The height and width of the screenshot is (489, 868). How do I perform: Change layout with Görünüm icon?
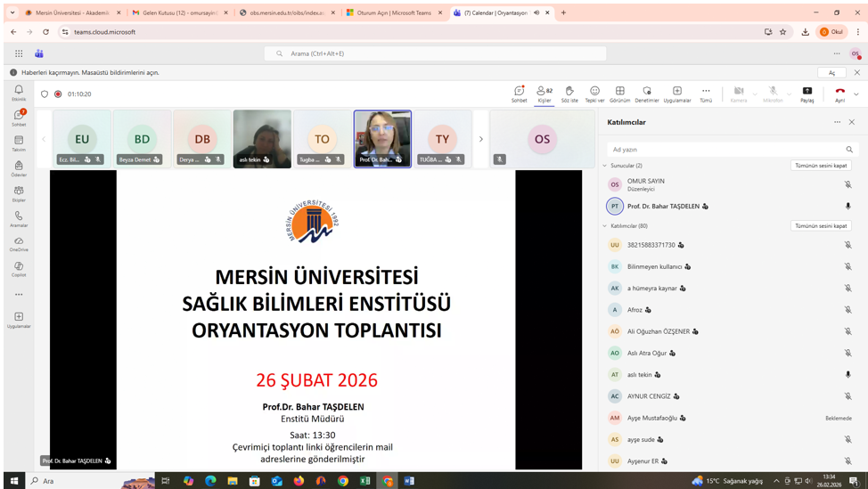tap(619, 94)
